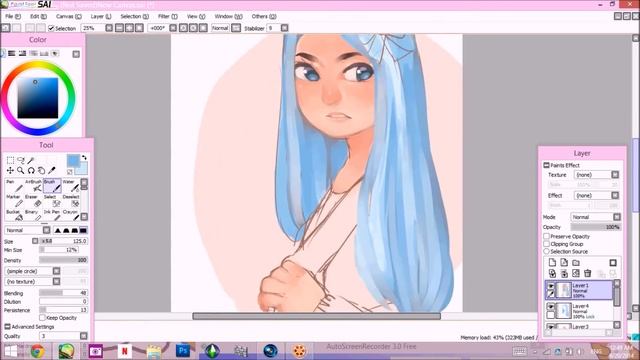Select the Eyedropper color picker tool
Viewport: 640px width, 360px height.
coord(52,171)
